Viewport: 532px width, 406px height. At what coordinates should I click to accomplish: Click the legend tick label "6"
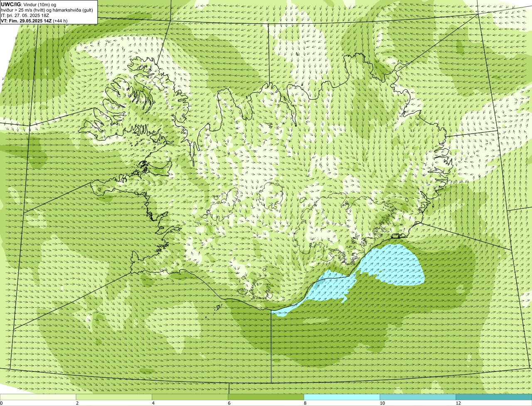(229, 403)
